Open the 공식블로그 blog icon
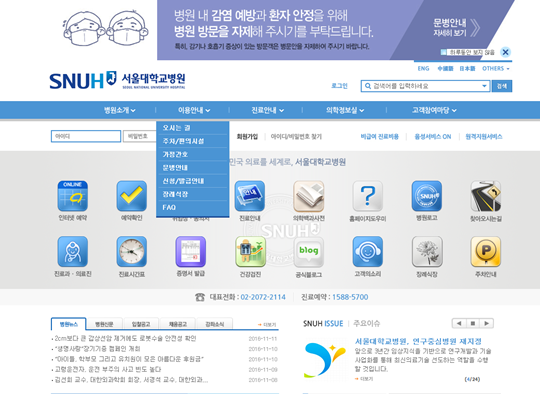Viewport: 540px width, 394px height. point(309,252)
